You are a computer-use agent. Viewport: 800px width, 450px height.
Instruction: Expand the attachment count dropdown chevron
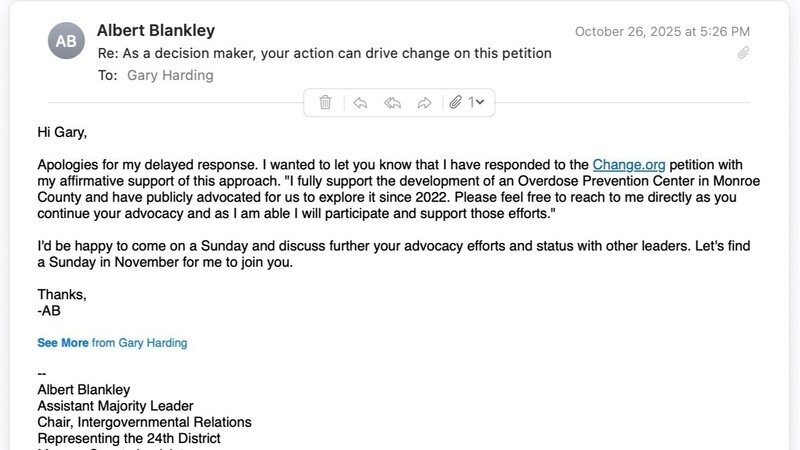[480, 102]
